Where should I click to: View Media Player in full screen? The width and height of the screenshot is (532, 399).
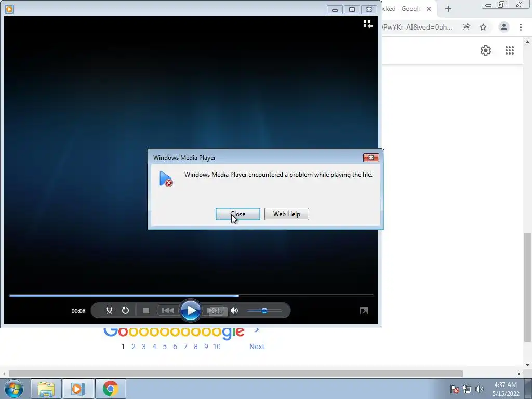pos(364,311)
